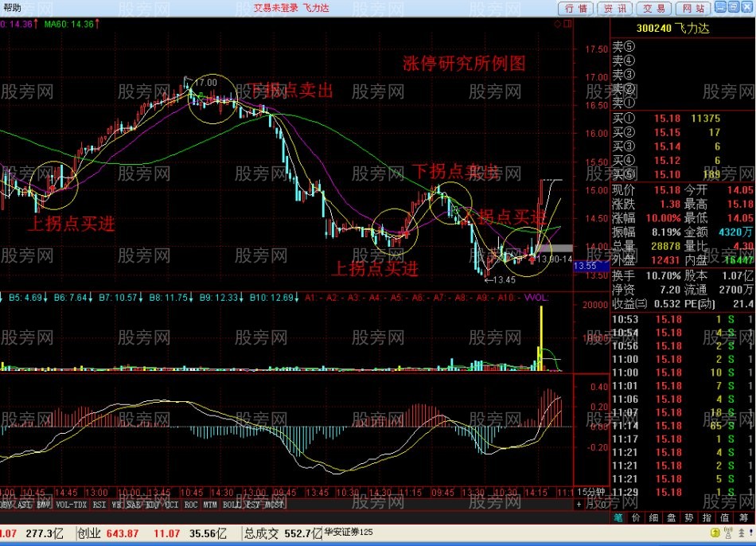Switch to the 指 index tab
This screenshot has height=546, width=756.
click(x=707, y=517)
